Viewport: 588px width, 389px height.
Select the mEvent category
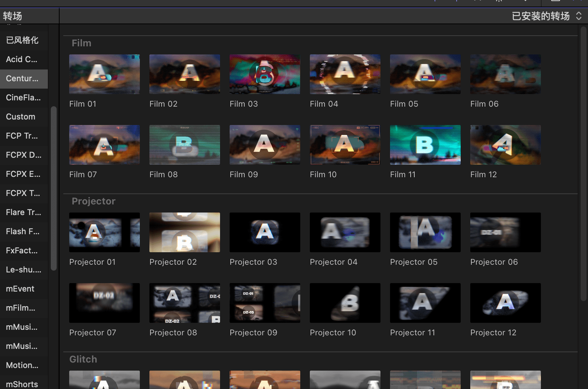click(x=24, y=289)
